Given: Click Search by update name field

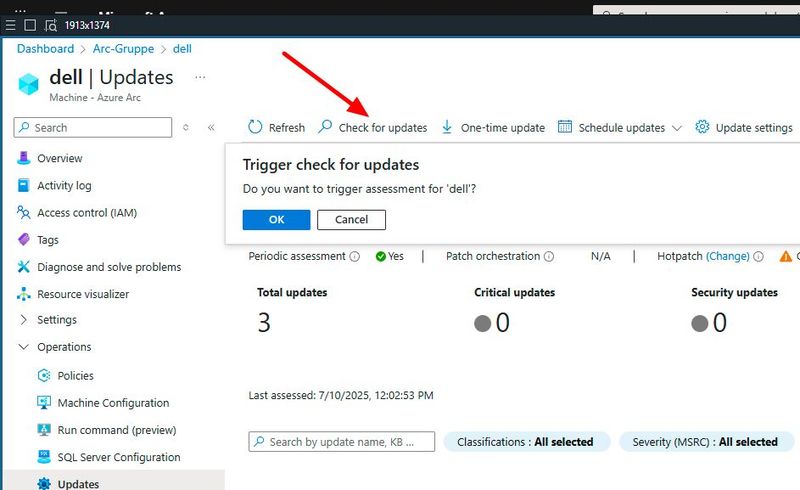Looking at the screenshot, I should pyautogui.click(x=342, y=442).
